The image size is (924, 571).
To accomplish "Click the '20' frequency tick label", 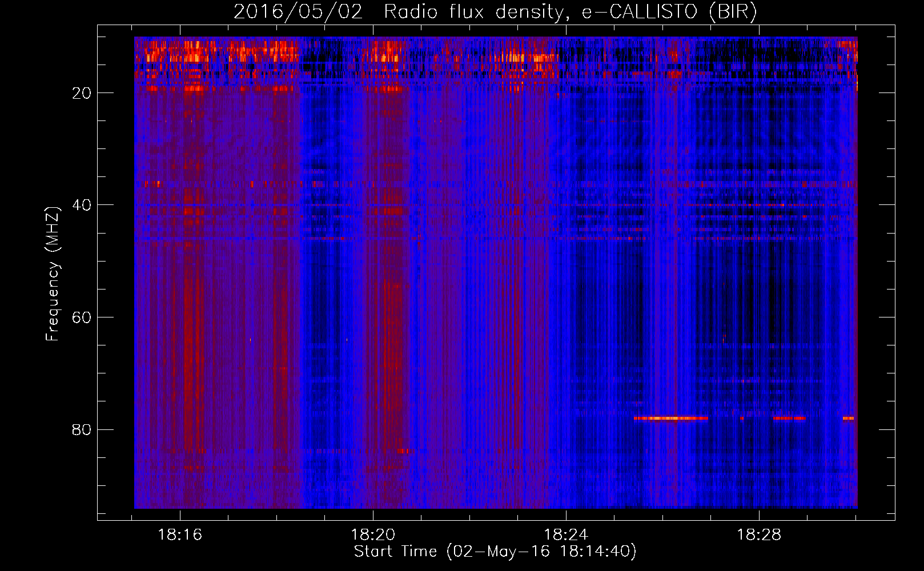I will [x=82, y=93].
